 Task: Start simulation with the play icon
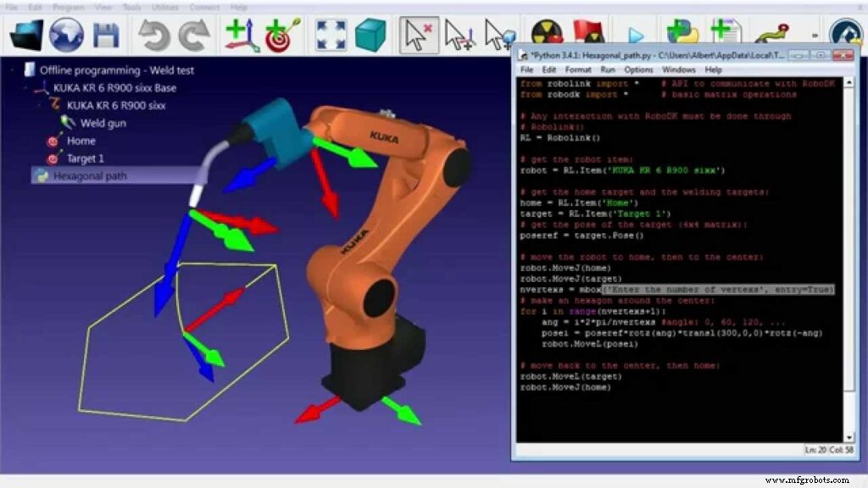click(x=637, y=34)
